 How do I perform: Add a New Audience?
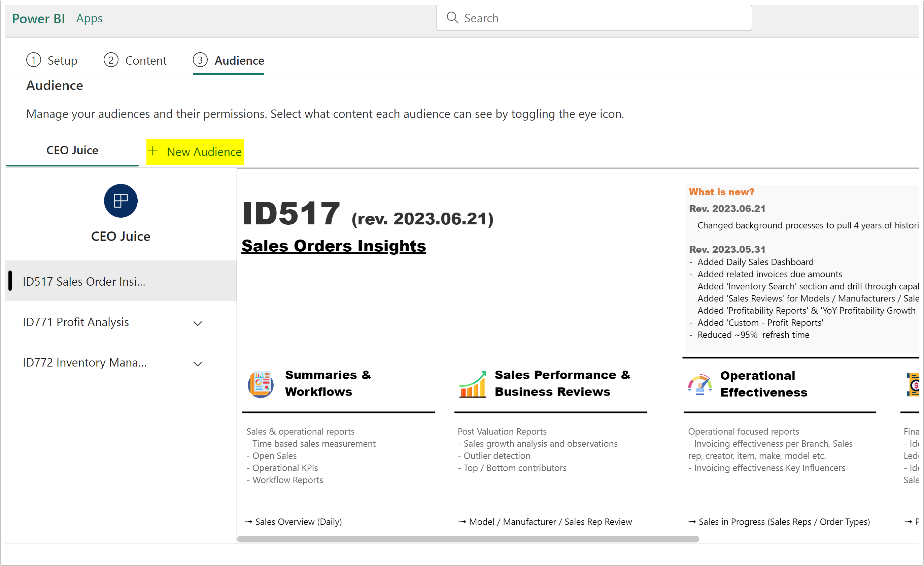[195, 152]
